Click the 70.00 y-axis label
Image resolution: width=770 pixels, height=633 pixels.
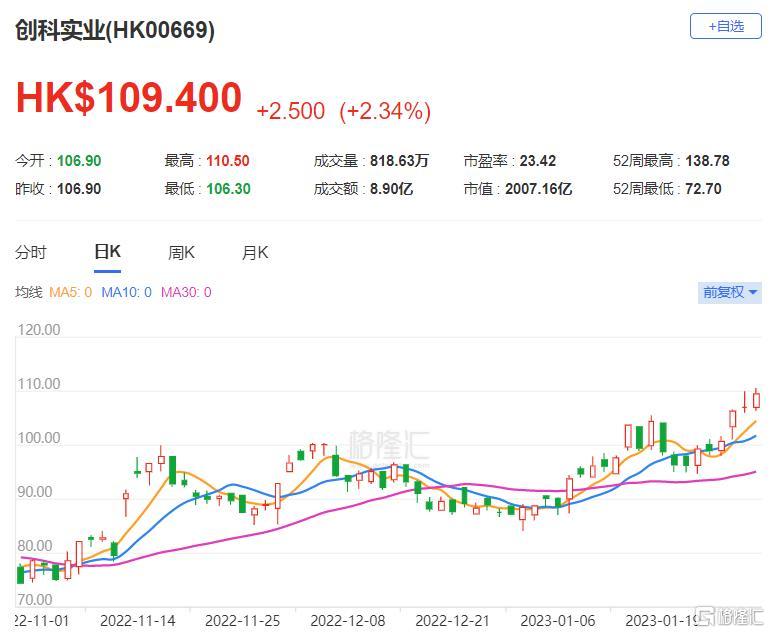pyautogui.click(x=35, y=600)
